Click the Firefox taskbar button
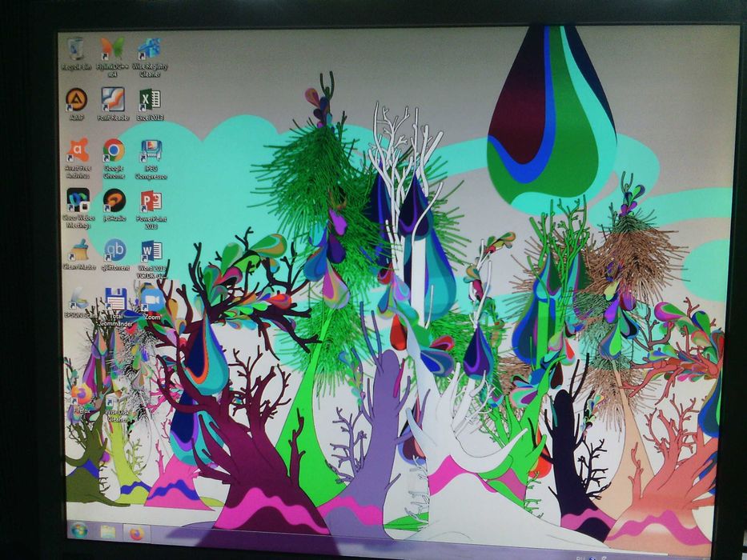The width and height of the screenshot is (747, 560). (x=136, y=534)
